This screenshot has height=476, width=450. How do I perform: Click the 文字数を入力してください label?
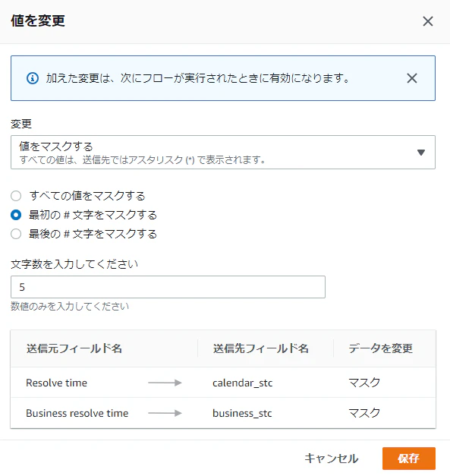point(74,264)
